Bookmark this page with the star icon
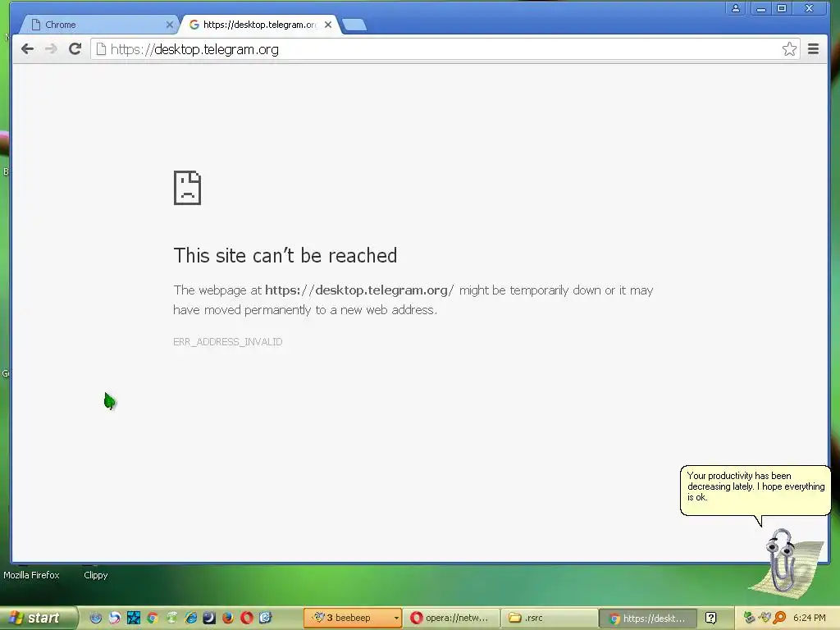 pos(789,49)
